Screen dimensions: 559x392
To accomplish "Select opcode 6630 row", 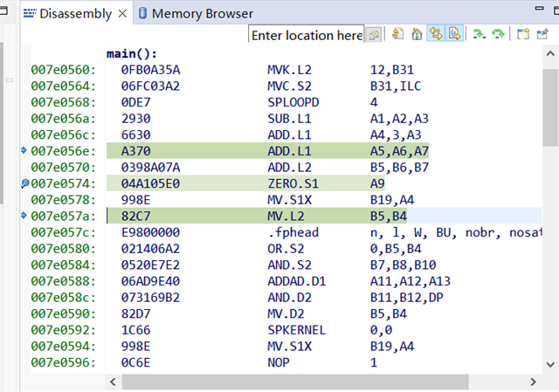I will pyautogui.click(x=136, y=135).
